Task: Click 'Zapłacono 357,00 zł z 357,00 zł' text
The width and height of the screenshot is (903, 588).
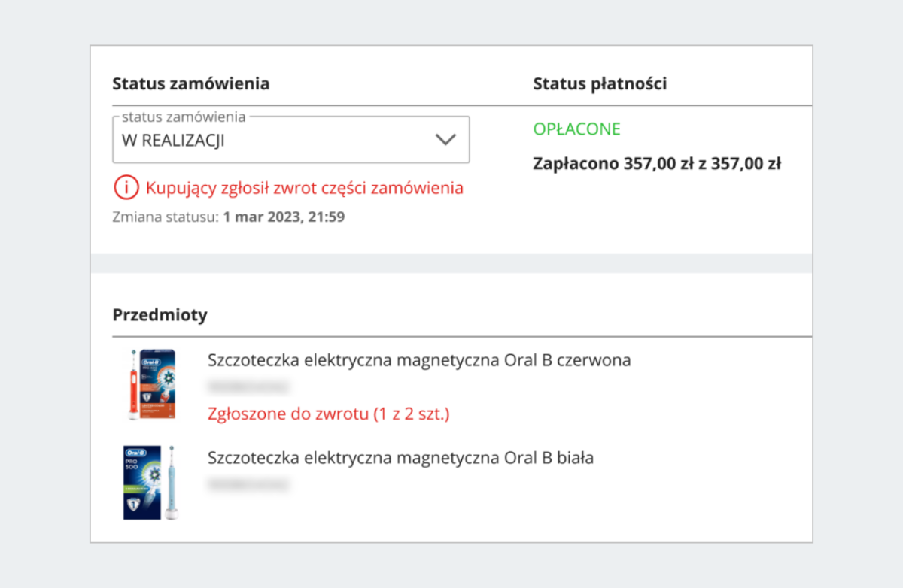Action: click(656, 164)
